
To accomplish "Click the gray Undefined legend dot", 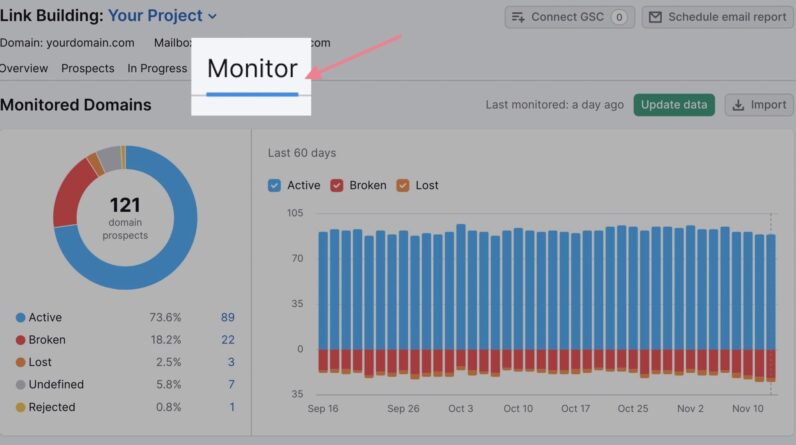I will (x=20, y=385).
